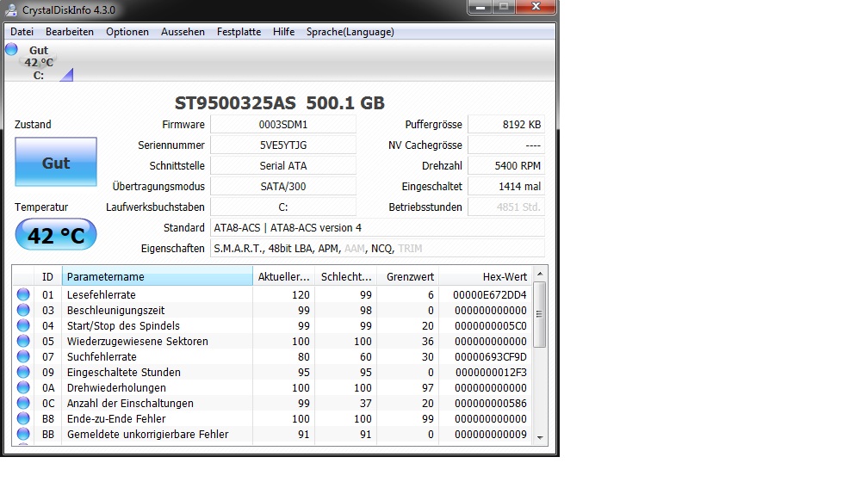Click status circle of Beschleunigungszeit row
This screenshot has width=868, height=488.
click(x=23, y=310)
